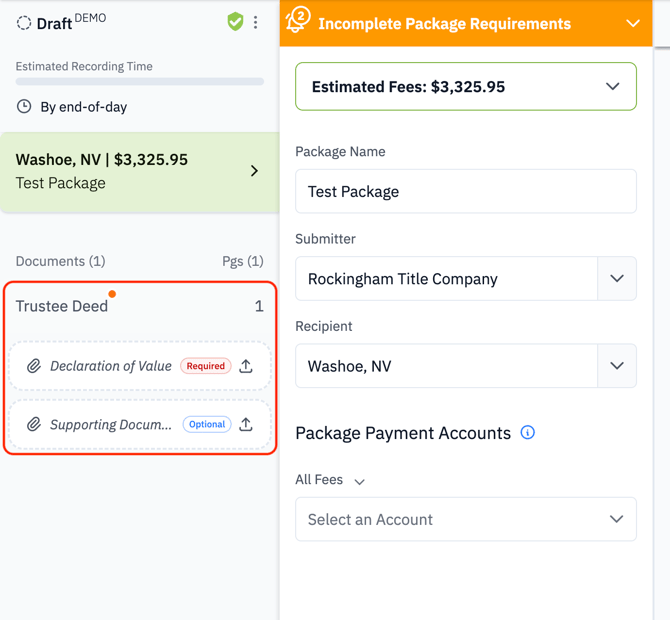670x620 pixels.
Task: Click the dashed circle Draft status icon
Action: click(x=24, y=23)
